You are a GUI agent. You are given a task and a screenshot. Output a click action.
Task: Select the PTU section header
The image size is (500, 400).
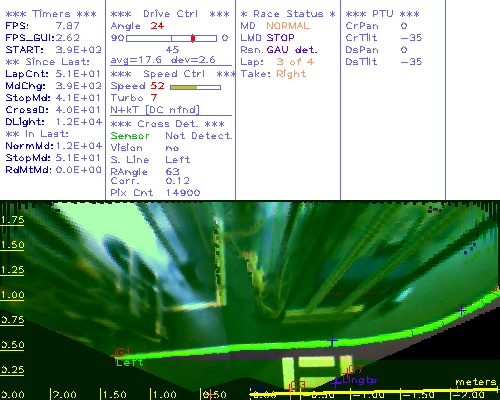click(x=382, y=14)
